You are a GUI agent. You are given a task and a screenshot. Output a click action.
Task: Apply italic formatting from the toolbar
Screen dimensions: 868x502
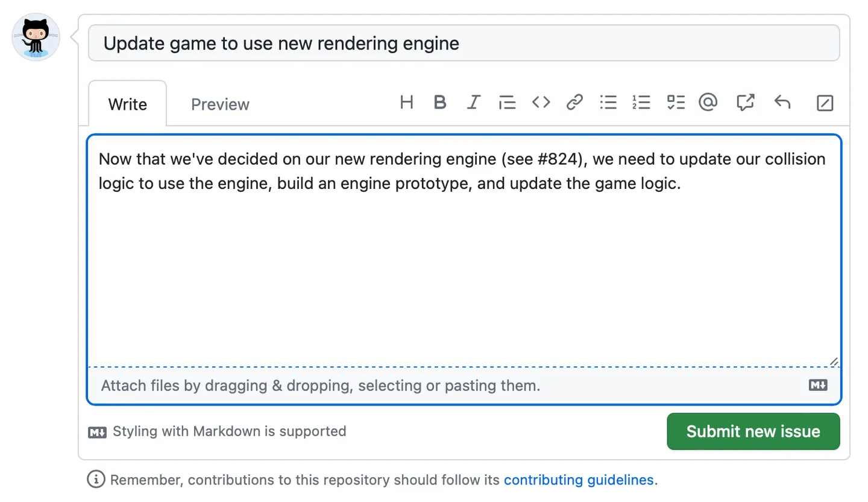(x=474, y=103)
